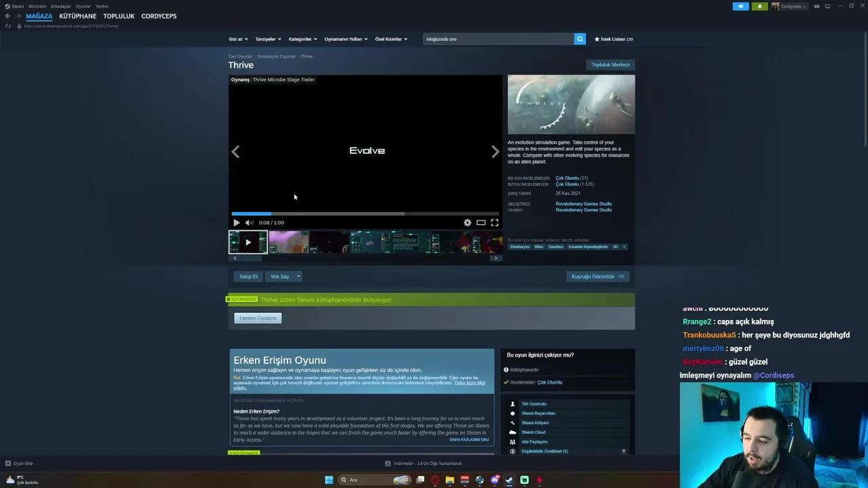Open the CORDYCEPS profile tab
868x488 pixels.
[159, 16]
